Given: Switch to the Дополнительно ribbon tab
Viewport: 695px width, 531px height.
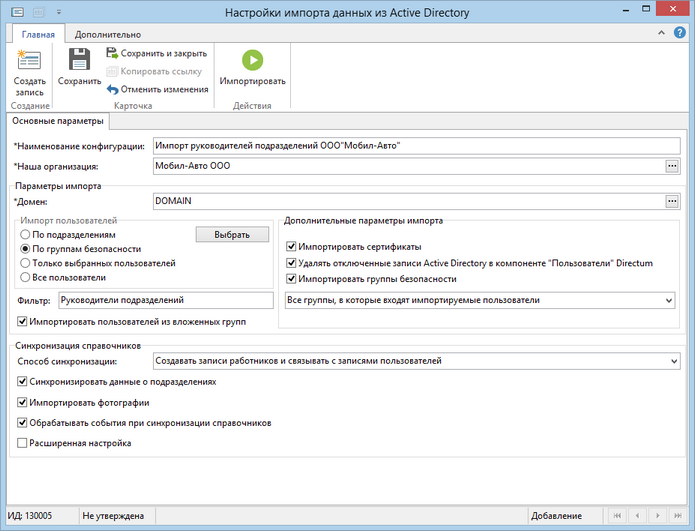Looking at the screenshot, I should click(108, 35).
